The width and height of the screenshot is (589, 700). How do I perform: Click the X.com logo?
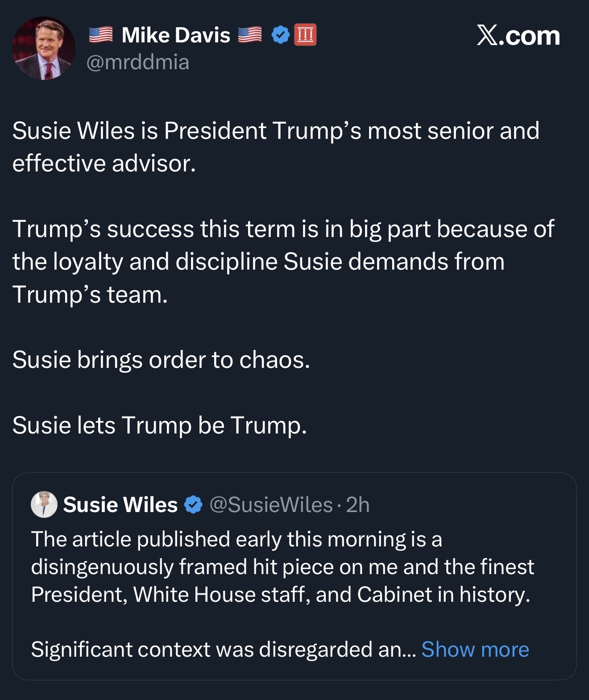tap(518, 36)
